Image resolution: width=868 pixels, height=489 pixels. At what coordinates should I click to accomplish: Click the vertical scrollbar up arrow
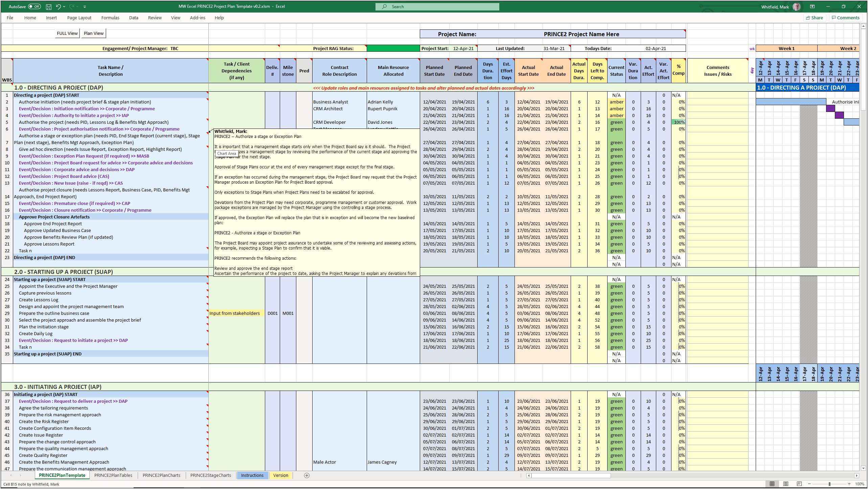pos(863,26)
